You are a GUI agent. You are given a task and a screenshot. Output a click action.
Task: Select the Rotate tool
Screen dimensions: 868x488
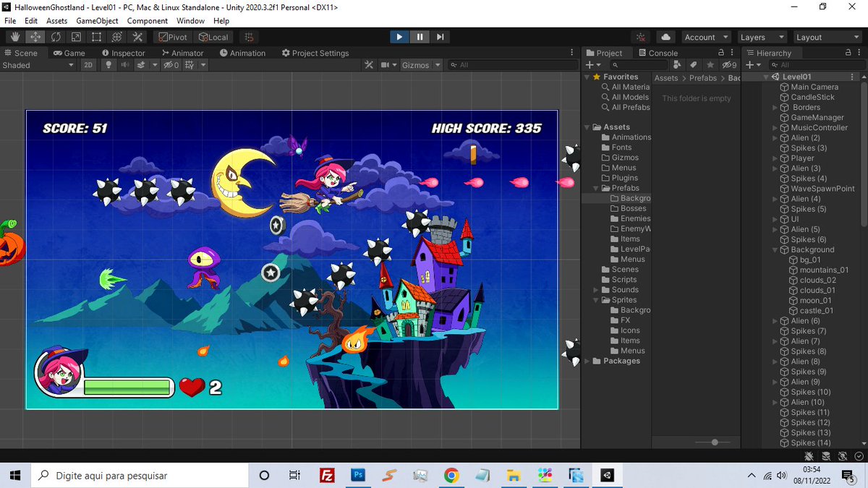click(56, 37)
